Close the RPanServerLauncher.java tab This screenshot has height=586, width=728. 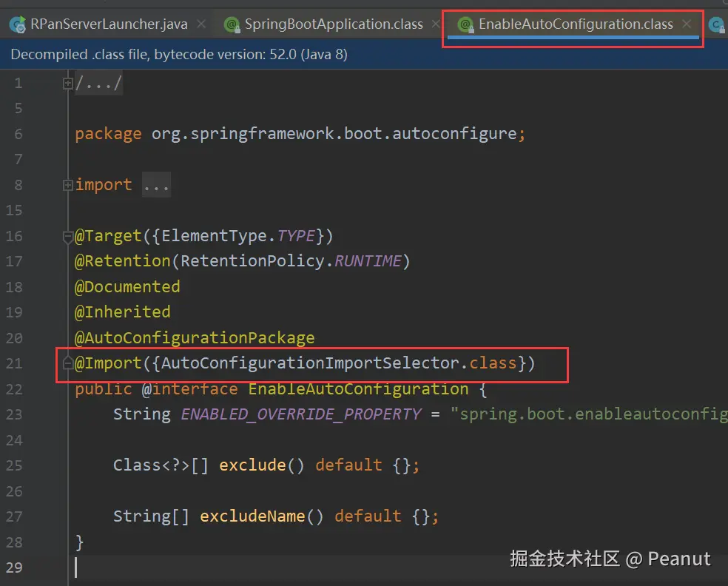pyautogui.click(x=201, y=24)
